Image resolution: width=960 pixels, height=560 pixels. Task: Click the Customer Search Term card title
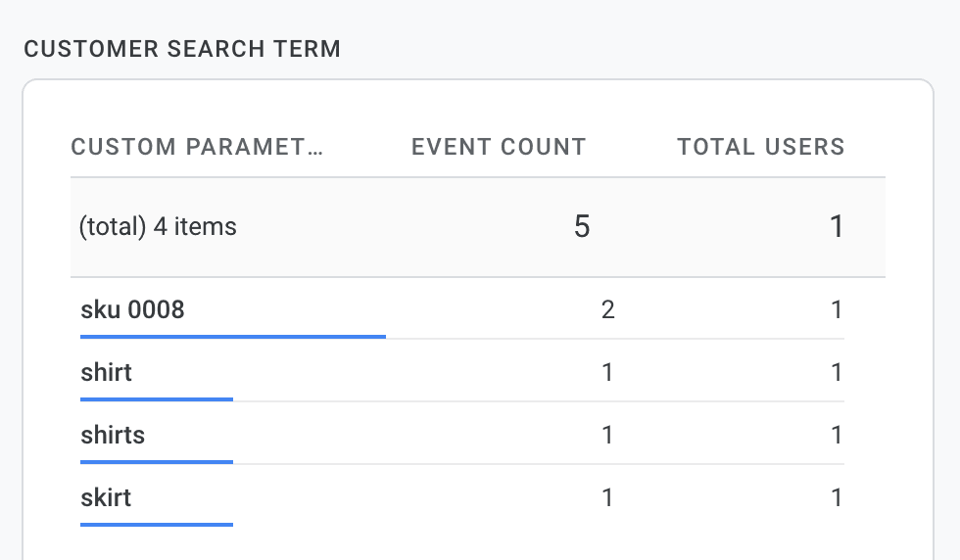click(182, 49)
